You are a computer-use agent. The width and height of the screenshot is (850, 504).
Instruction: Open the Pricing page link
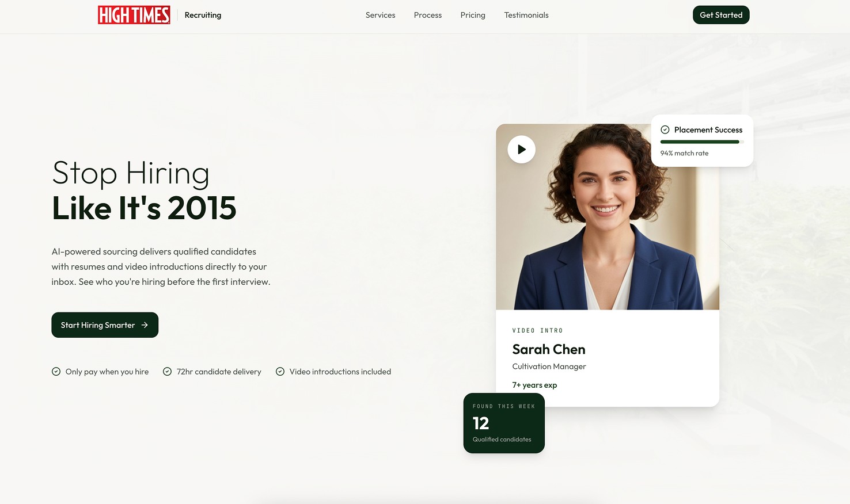(473, 15)
